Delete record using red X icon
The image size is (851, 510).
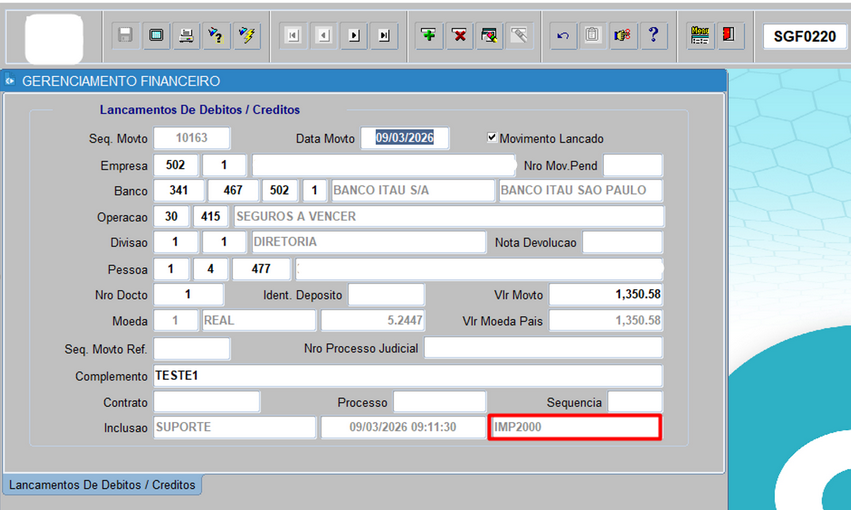tap(459, 35)
